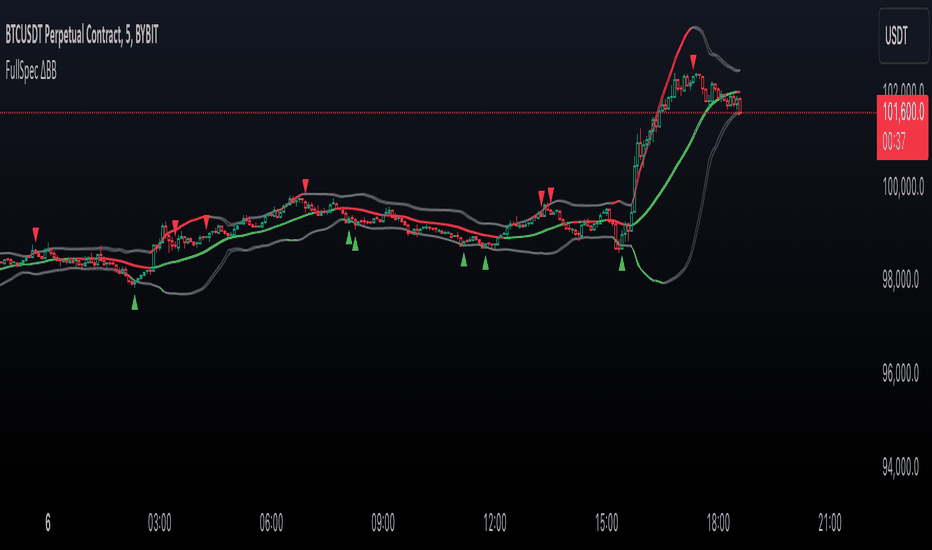The width and height of the screenshot is (932, 550).
Task: Click the 18:00 time axis label
Action: [x=718, y=523]
